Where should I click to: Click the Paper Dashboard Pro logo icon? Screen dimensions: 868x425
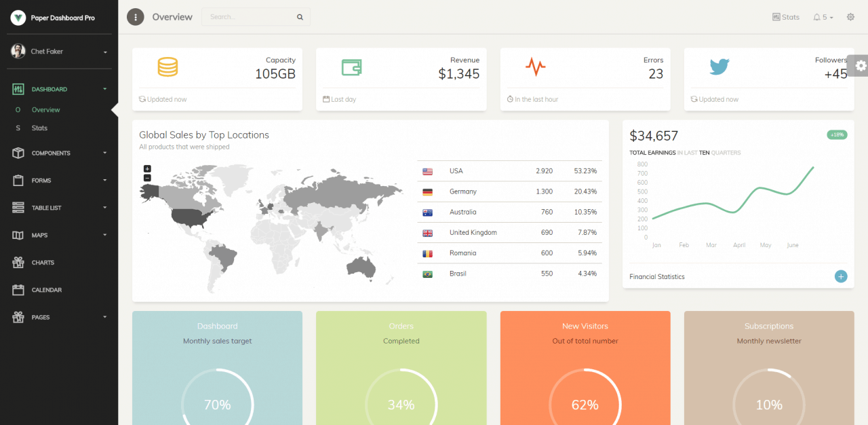[x=18, y=18]
